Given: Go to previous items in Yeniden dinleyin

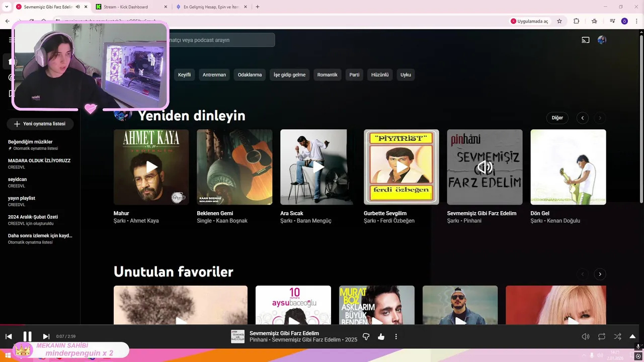Looking at the screenshot, I should [582, 118].
